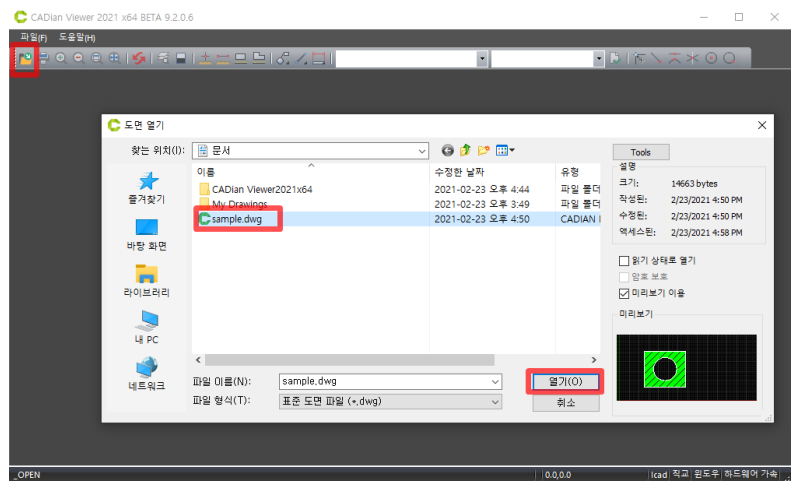Click the 윈도우 status bar entry

click(706, 474)
